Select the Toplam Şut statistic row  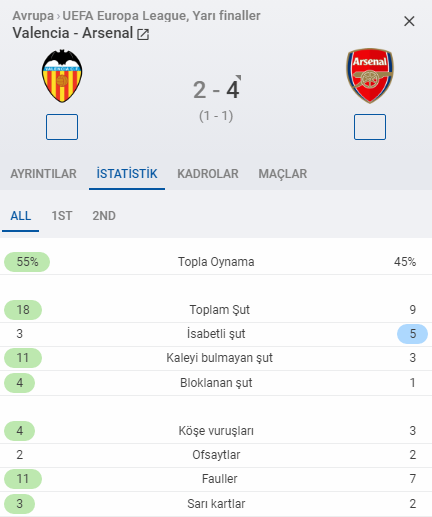click(x=216, y=310)
